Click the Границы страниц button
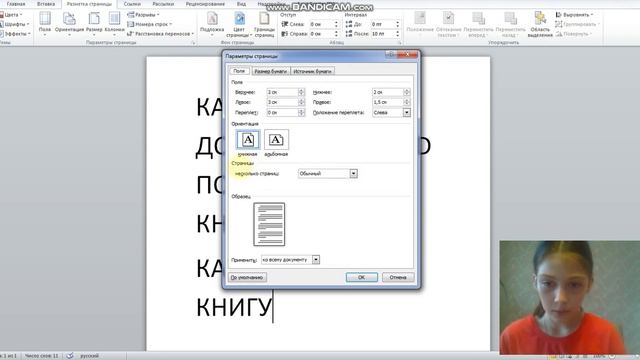The width and height of the screenshot is (640, 360). [264, 24]
